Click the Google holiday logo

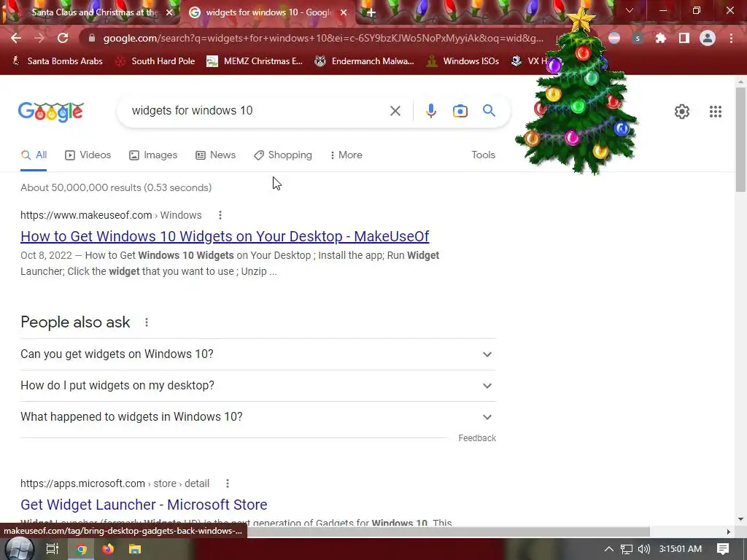[x=51, y=112]
